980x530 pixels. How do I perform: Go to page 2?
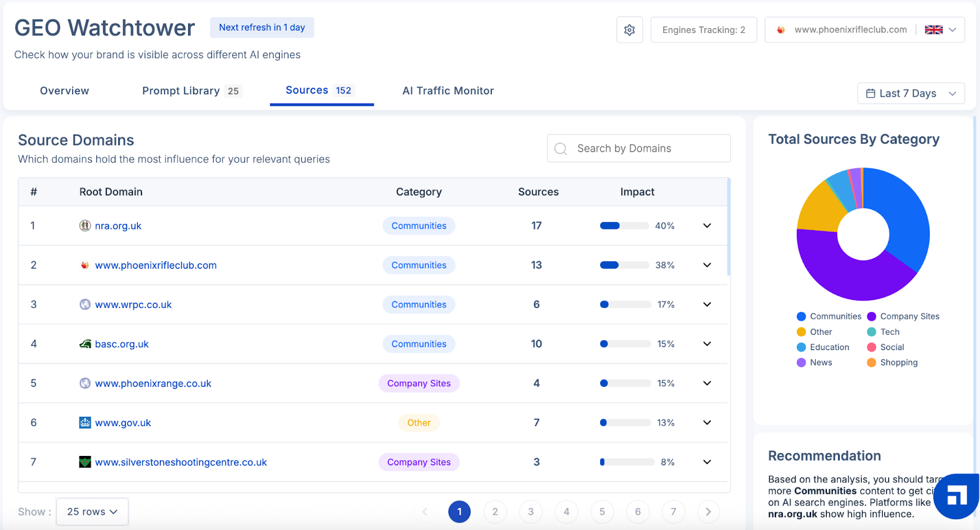point(495,512)
